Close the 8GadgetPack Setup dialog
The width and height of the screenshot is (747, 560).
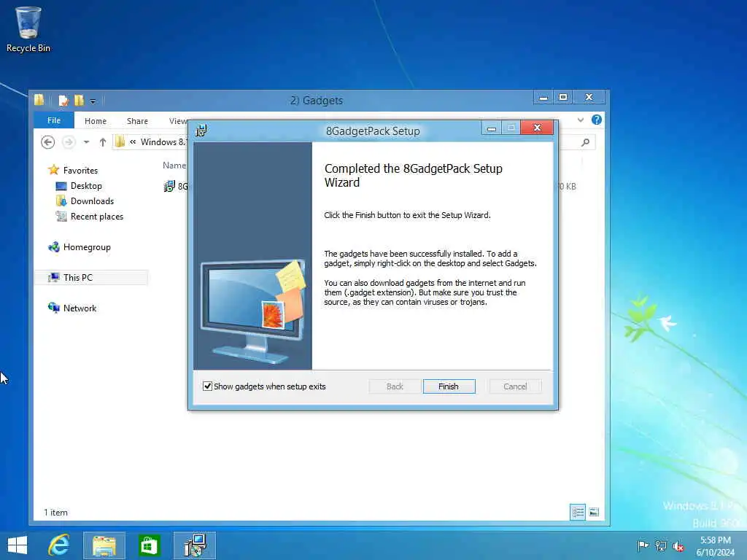click(x=537, y=128)
